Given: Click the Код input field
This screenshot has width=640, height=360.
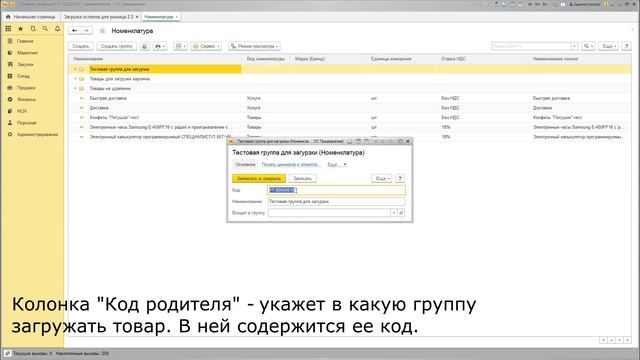Looking at the screenshot, I should pos(336,190).
